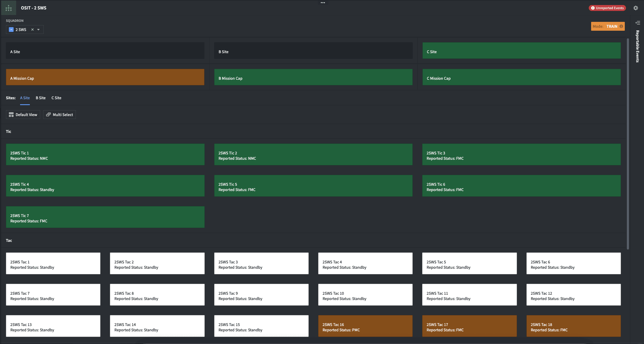Open the settings gear icon
Viewport: 644px width, 344px height.
click(636, 8)
